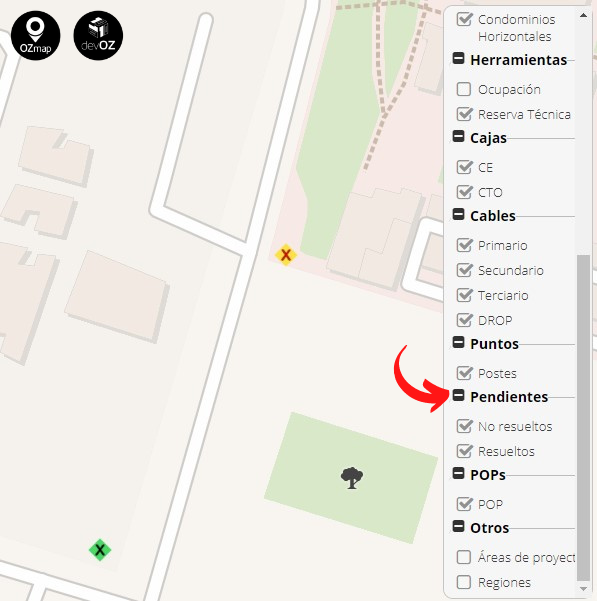Click the scrollbar down arrow
Viewport: 597px width, 601px height.
tap(583, 588)
